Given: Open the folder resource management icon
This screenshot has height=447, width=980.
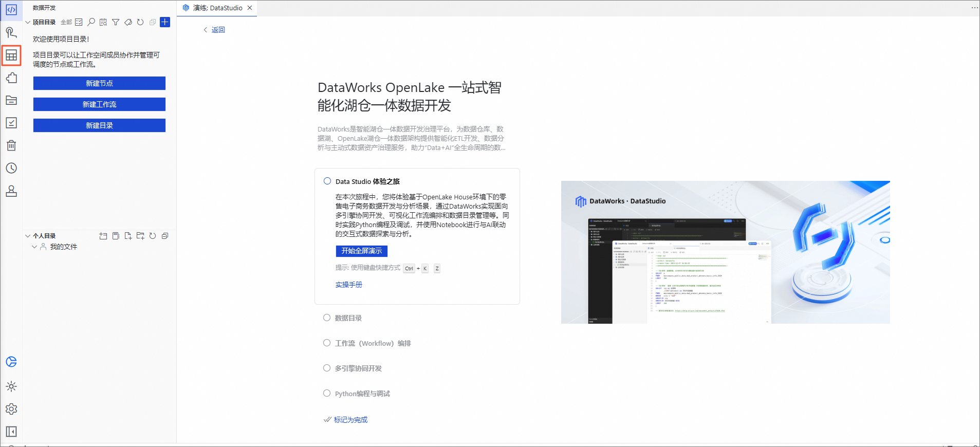Looking at the screenshot, I should (x=11, y=100).
